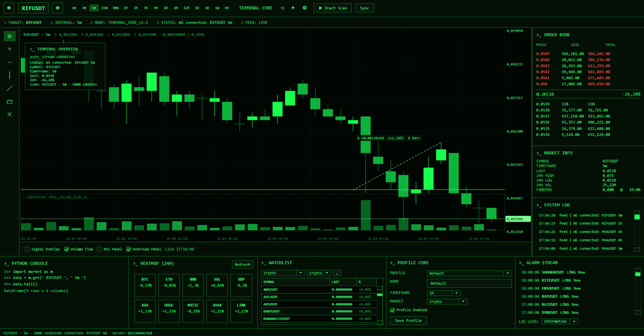Screen dimensions: 644x336
Task: Switch to the 1D interval
Action: (x=197, y=8)
